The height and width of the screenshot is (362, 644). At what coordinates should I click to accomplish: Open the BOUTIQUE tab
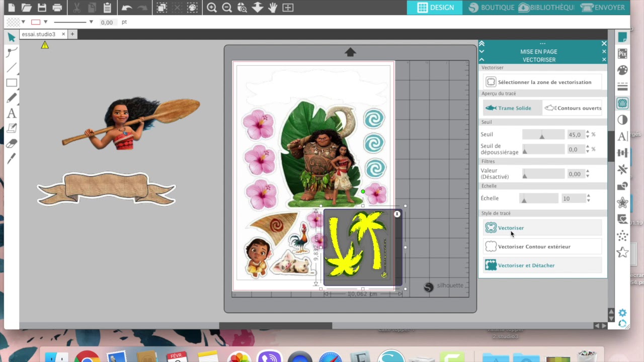[x=491, y=8]
